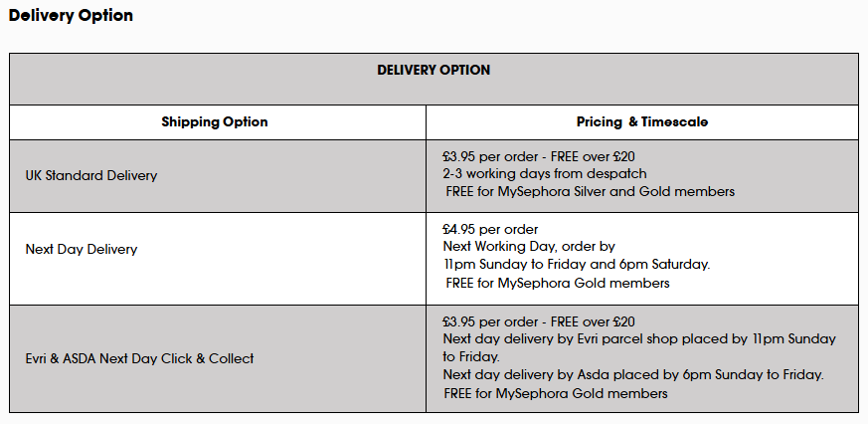868x424 pixels.
Task: Click the Next Day Delivery row label
Action: tap(82, 249)
